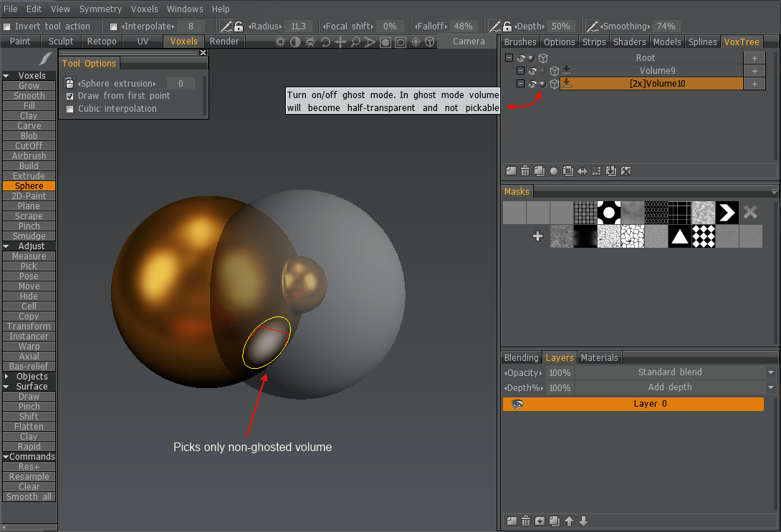Select the Airbrush voxel tool

[29, 155]
